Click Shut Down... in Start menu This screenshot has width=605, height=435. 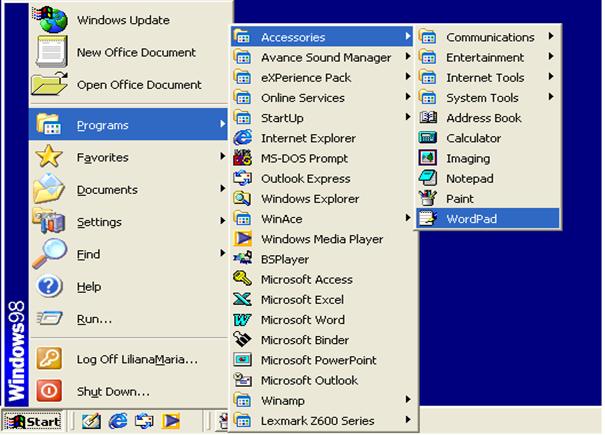[x=113, y=391]
